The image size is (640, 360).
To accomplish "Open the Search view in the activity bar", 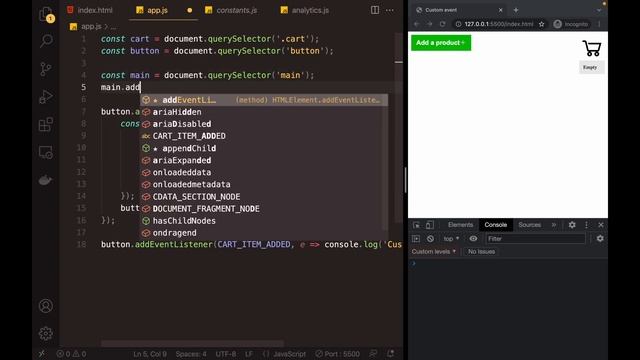I will coord(46,40).
